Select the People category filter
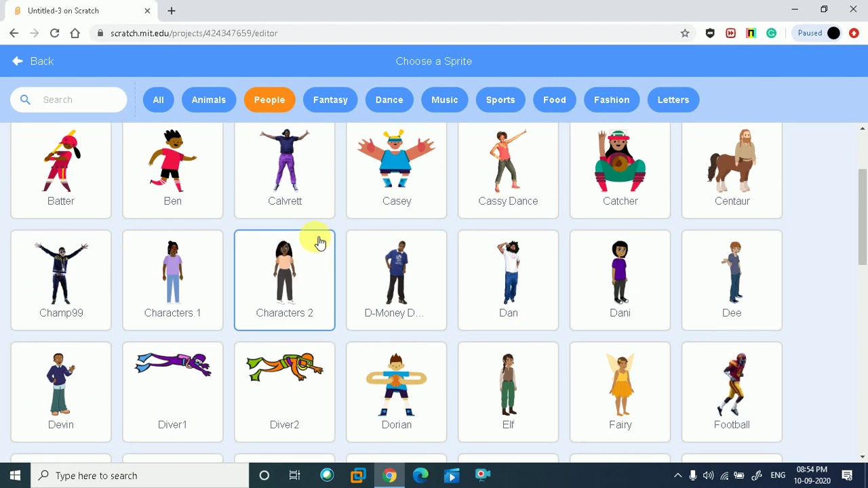 (x=269, y=100)
